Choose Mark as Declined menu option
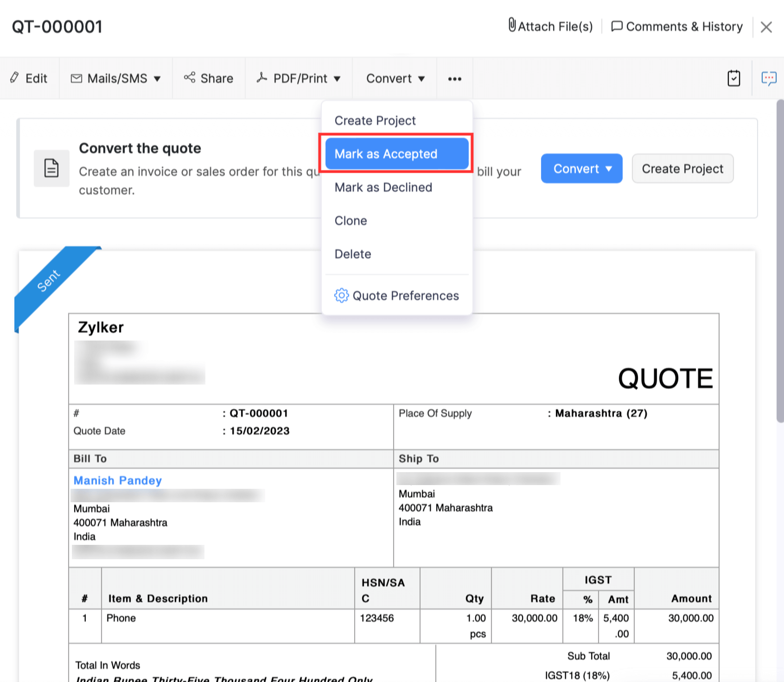 coord(383,187)
